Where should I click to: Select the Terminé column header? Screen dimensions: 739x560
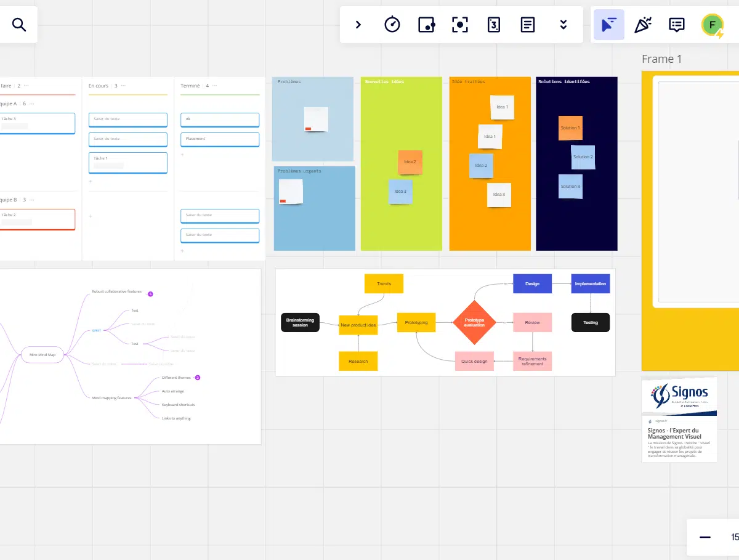click(190, 86)
